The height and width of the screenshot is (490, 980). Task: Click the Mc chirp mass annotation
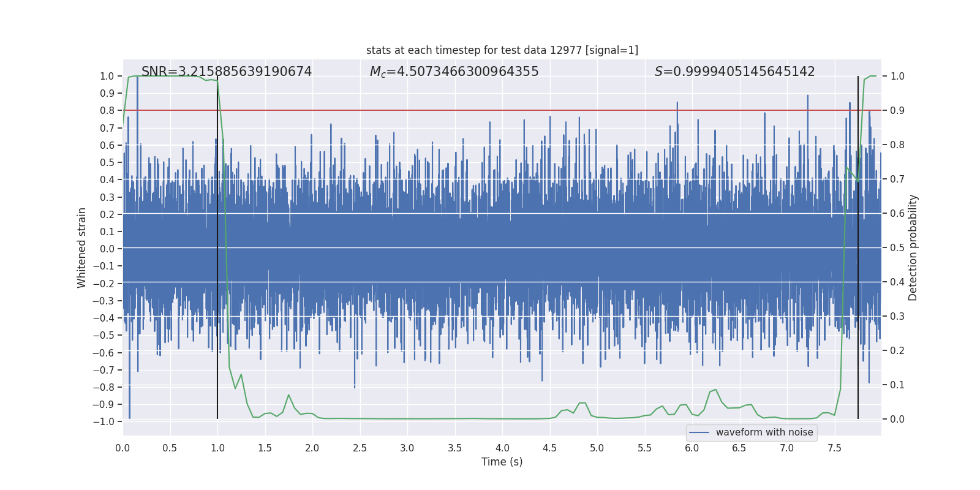tap(454, 72)
